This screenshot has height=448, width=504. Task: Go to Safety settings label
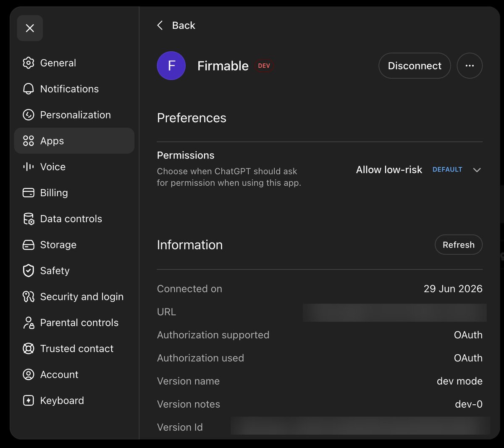[x=55, y=271]
